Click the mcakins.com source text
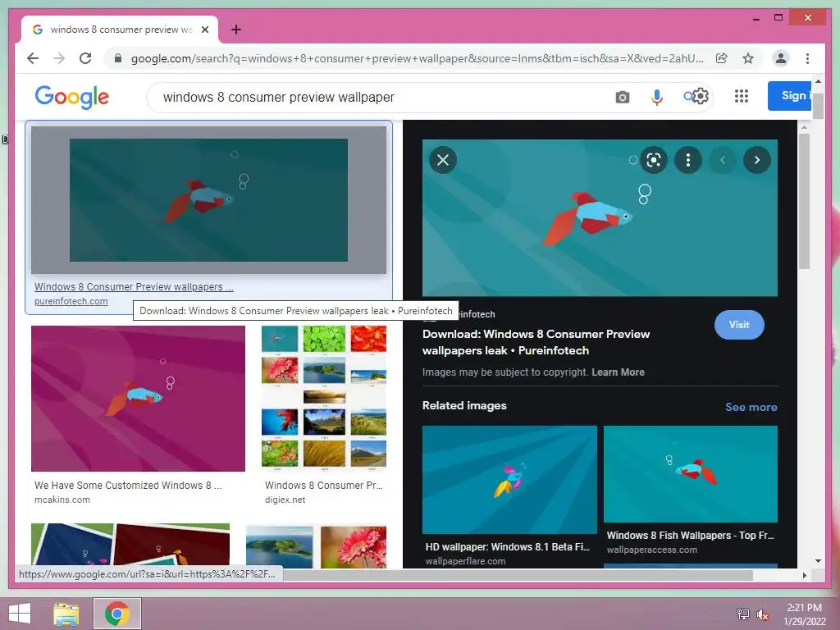Viewport: 840px width, 630px height. [x=62, y=500]
